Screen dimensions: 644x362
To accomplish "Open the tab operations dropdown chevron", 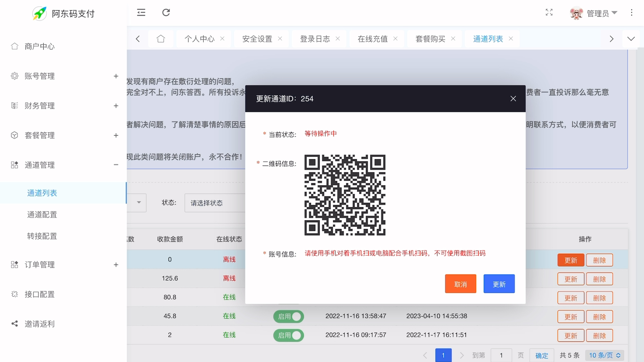I will (631, 39).
